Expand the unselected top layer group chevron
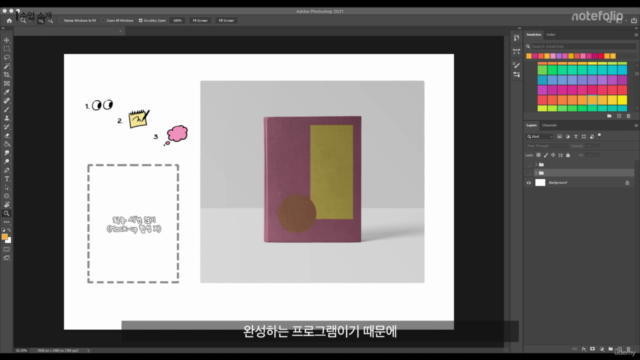 pos(536,164)
